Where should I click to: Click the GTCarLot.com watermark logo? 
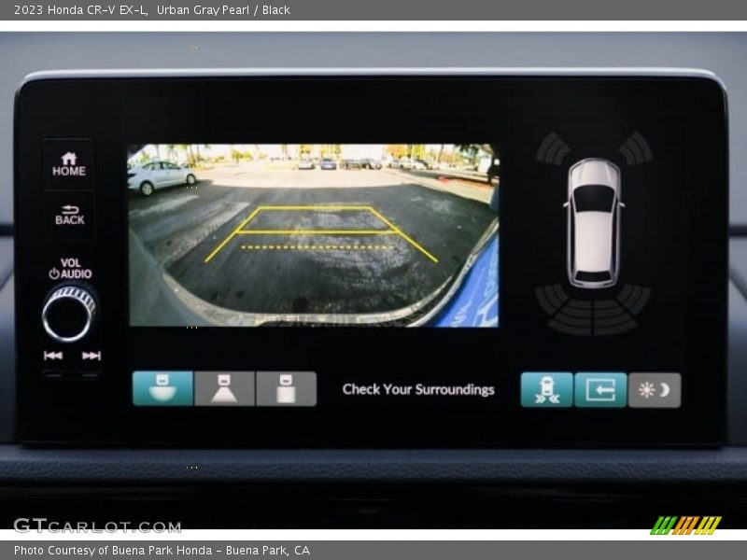coord(97,525)
